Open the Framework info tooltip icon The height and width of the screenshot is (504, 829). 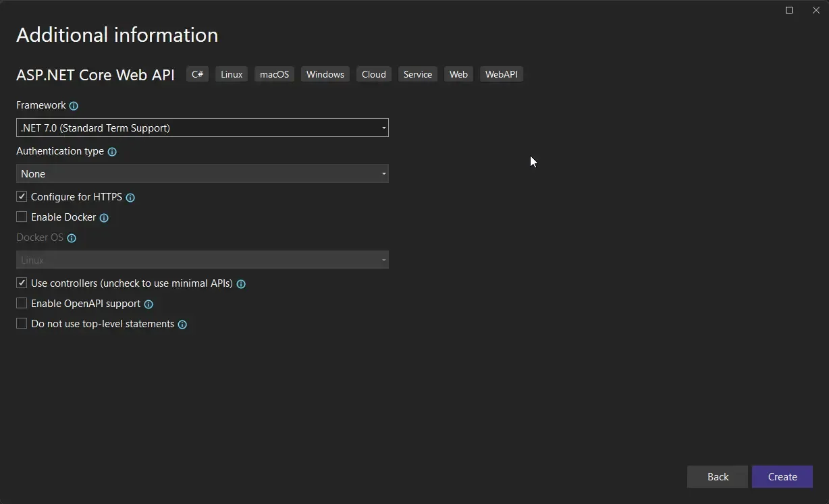[74, 106]
